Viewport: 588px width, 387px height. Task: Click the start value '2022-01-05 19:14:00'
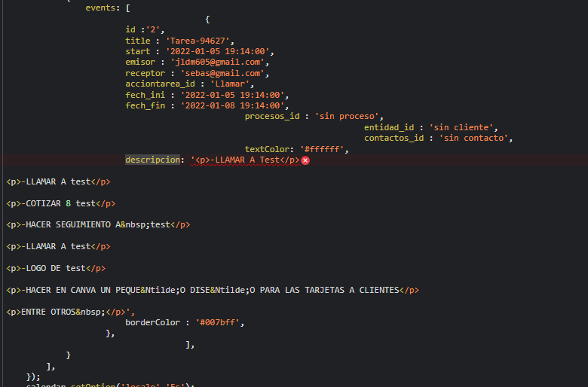tap(218, 51)
